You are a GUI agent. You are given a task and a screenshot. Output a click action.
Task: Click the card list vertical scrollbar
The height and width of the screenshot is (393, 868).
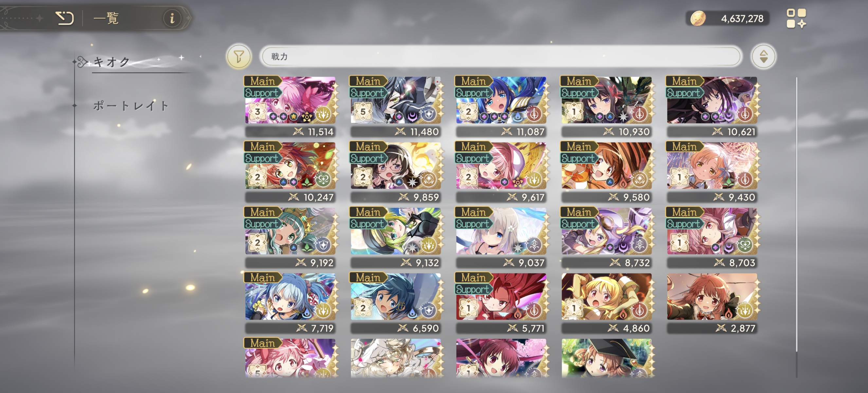(x=797, y=214)
